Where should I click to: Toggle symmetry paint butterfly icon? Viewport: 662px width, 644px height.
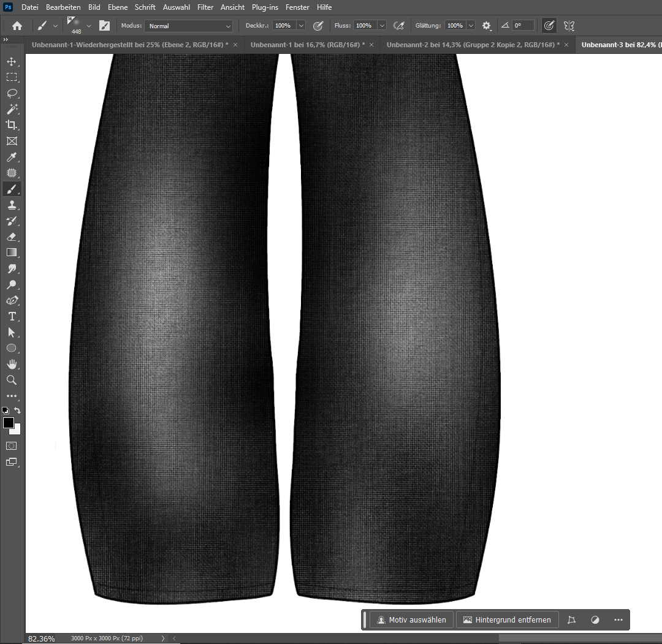tap(569, 26)
